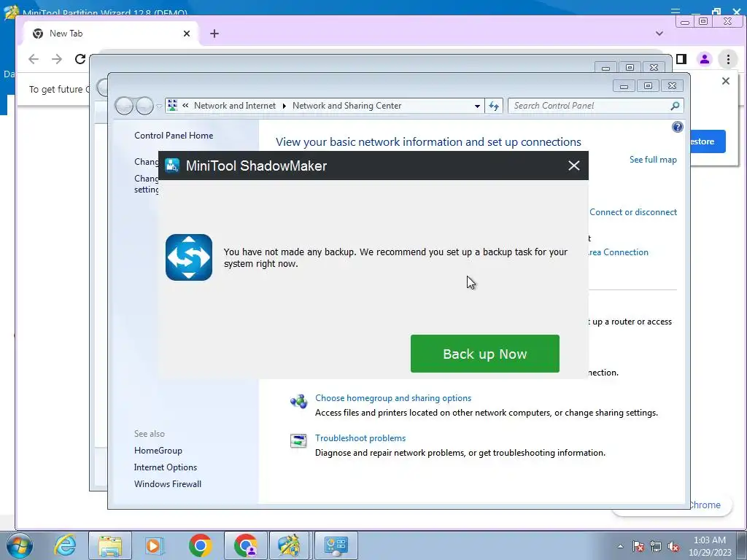747x560 pixels.
Task: Click the search magnifier icon in Control Panel
Action: tap(675, 106)
